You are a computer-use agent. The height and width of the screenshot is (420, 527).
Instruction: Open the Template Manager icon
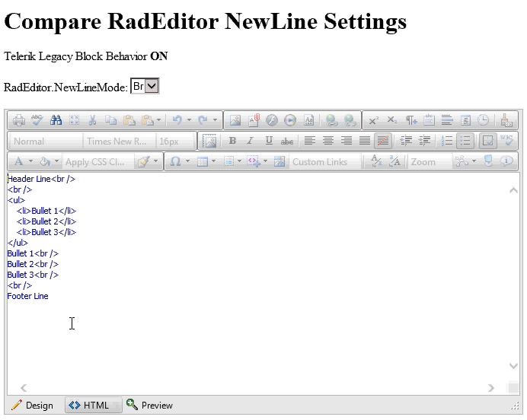308,120
